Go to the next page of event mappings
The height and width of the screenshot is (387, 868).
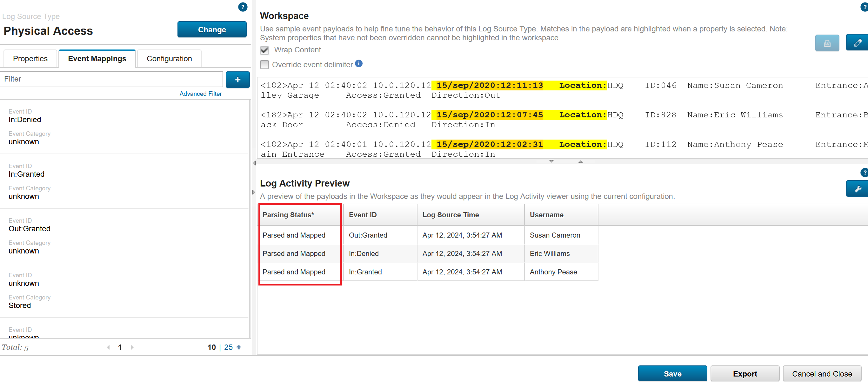[132, 347]
